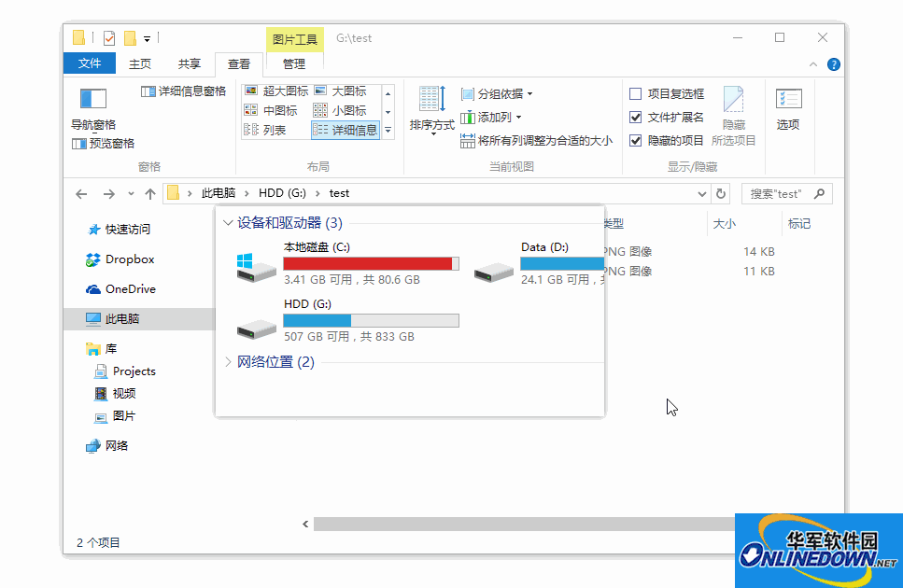Open recent locations dropdown arrow
903x588 pixels.
[131, 194]
